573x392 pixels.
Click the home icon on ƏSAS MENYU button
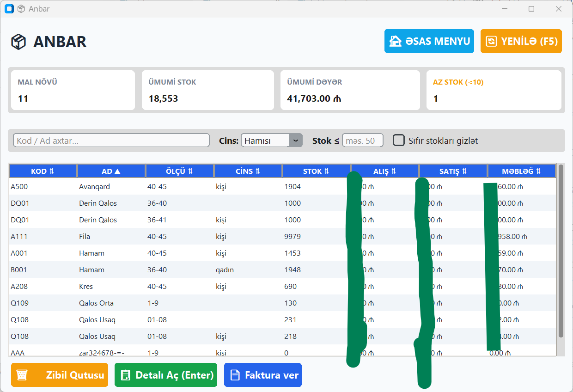tap(396, 41)
